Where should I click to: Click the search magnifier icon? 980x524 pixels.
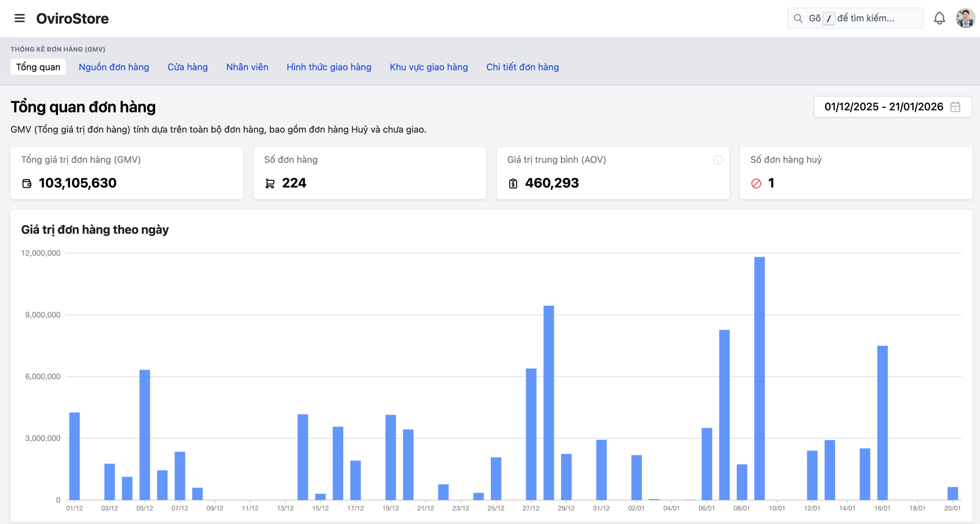click(x=798, y=18)
